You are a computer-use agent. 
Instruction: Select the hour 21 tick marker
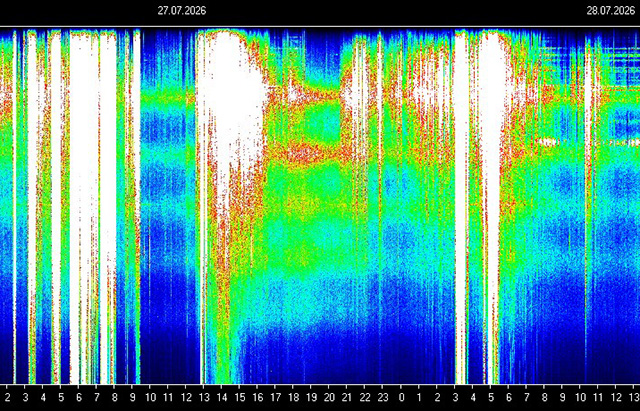347,398
